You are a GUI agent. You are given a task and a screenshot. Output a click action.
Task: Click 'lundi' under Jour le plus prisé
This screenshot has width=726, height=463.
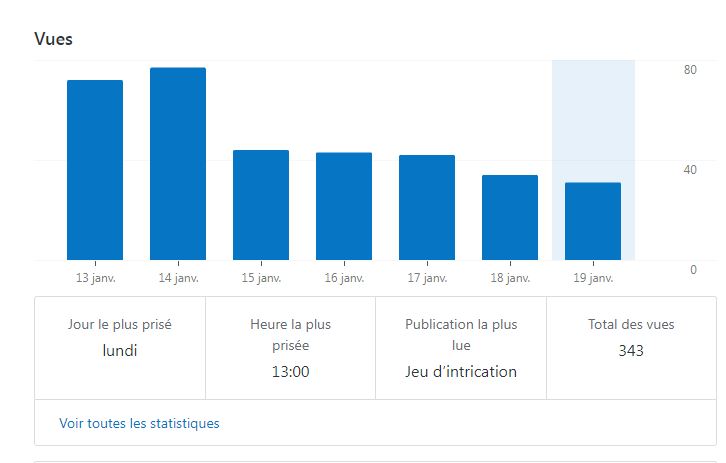click(119, 350)
